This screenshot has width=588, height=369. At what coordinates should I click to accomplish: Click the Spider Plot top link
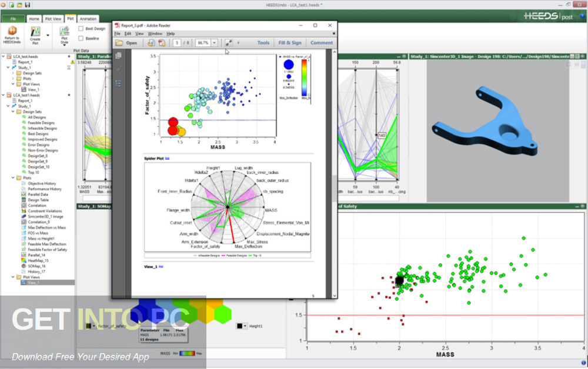point(167,159)
